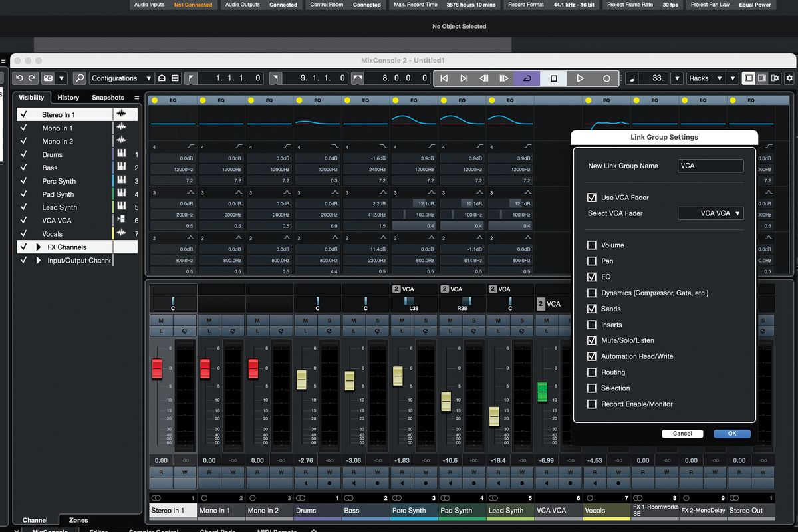Jump to project start with rewind icon
Viewport: 798px width, 532px height.
tap(444, 78)
